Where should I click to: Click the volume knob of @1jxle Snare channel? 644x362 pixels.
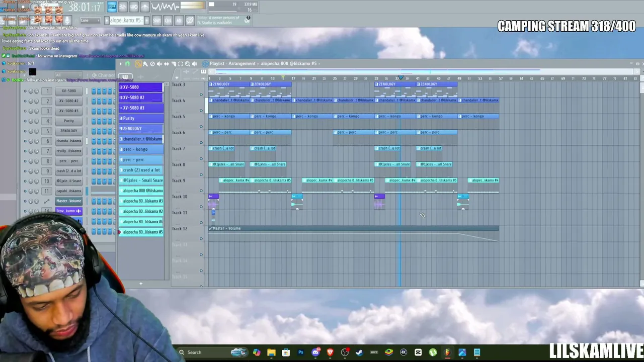(36, 181)
